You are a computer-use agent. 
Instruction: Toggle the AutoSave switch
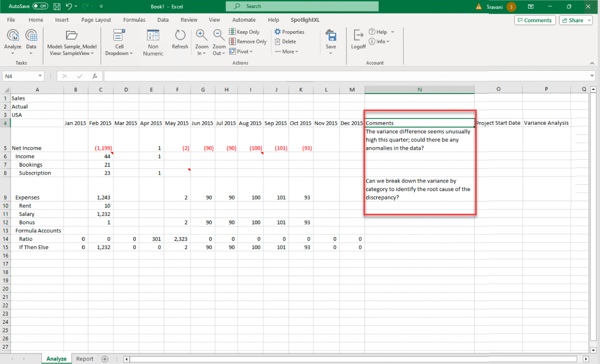coord(40,6)
